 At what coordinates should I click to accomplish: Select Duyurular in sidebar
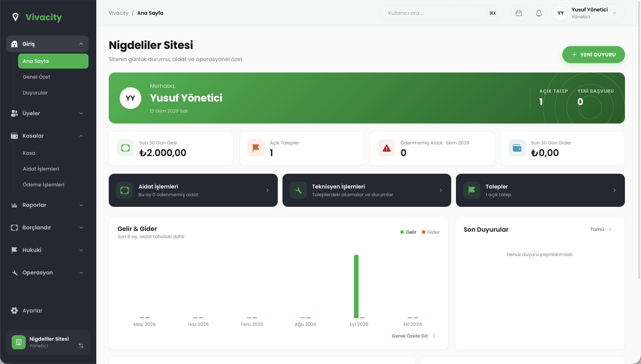click(x=53, y=93)
